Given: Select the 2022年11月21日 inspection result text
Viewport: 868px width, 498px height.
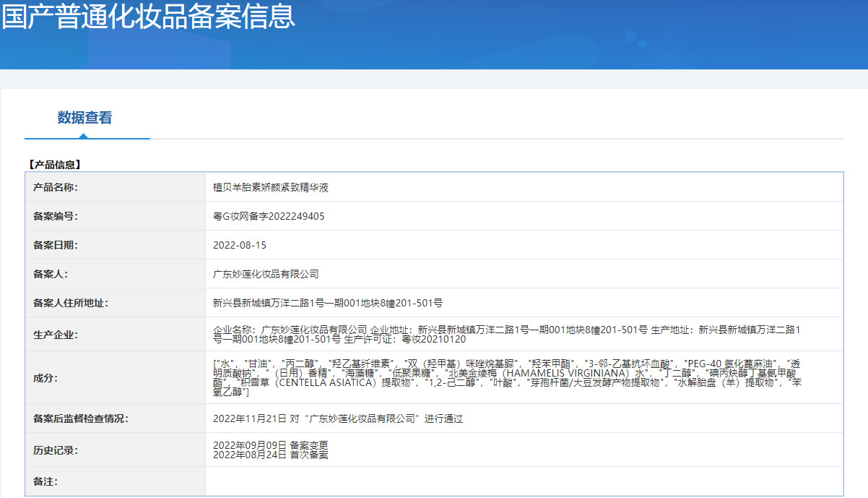Looking at the screenshot, I should tap(338, 418).
